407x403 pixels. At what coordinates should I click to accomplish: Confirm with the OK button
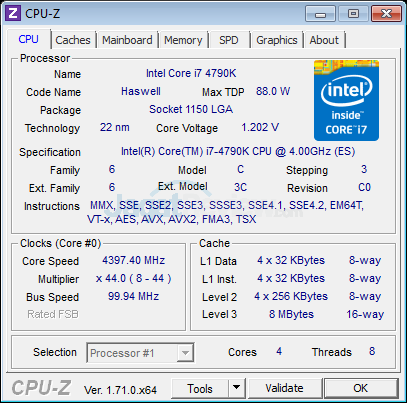(361, 388)
